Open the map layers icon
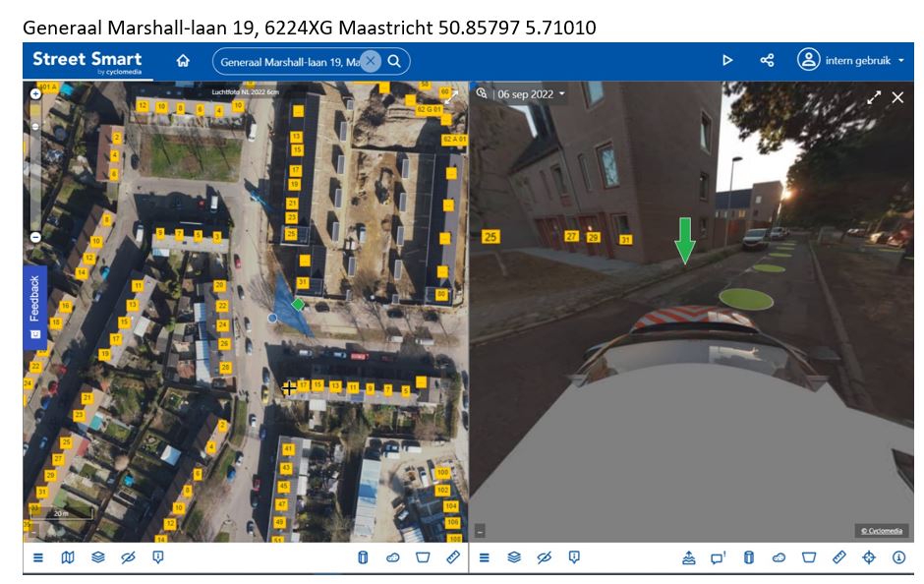This screenshot has height=584, width=924. [97, 557]
